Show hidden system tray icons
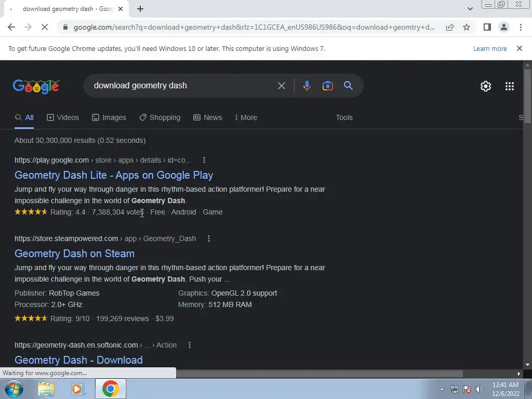The width and height of the screenshot is (532, 399). (x=442, y=389)
